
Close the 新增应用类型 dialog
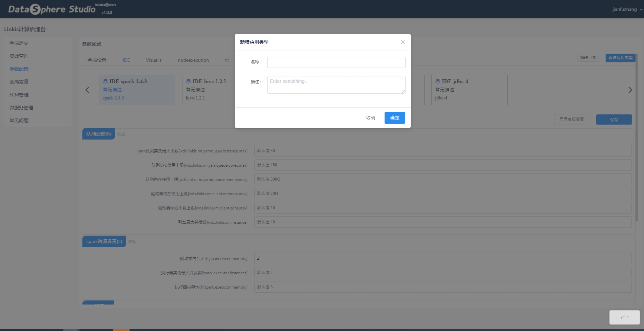(403, 42)
